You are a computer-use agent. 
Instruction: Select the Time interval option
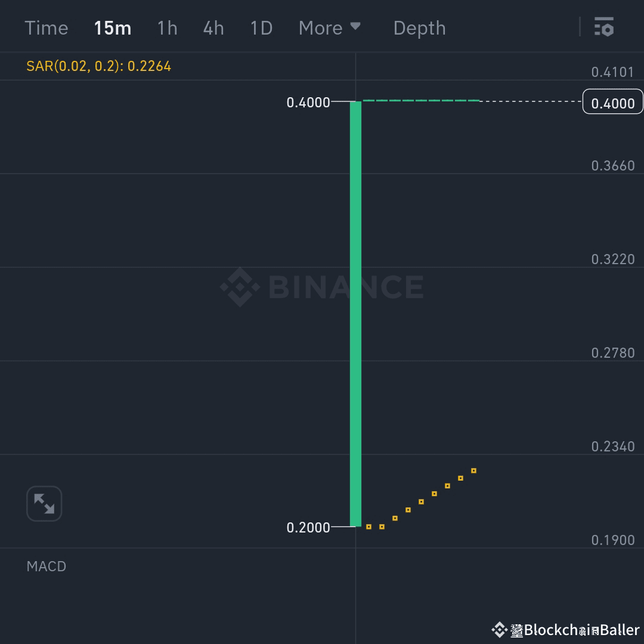click(x=46, y=27)
